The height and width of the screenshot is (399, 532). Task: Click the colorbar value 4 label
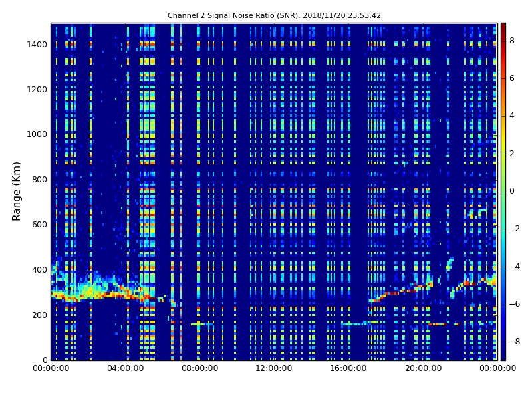[x=512, y=116]
